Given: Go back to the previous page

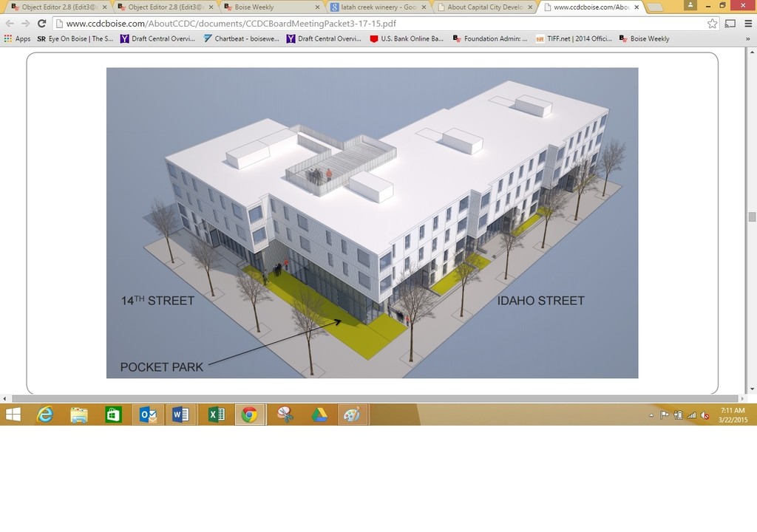Looking at the screenshot, I should 10,24.
